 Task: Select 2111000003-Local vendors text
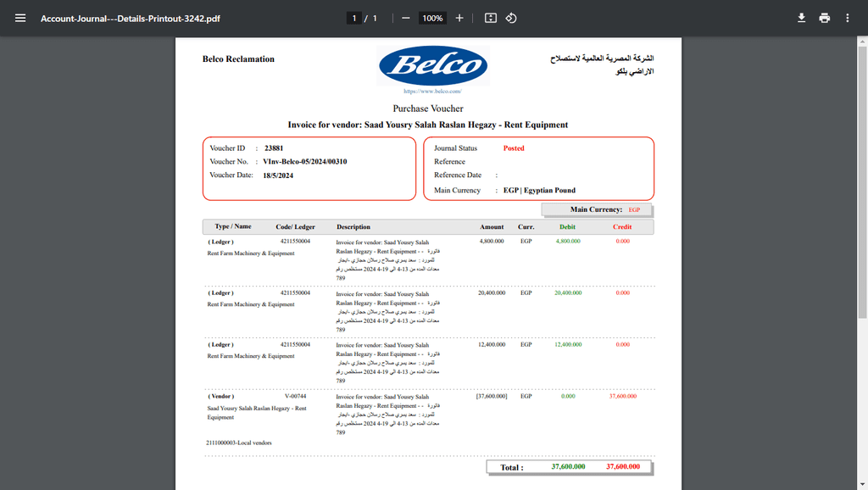[x=238, y=443]
